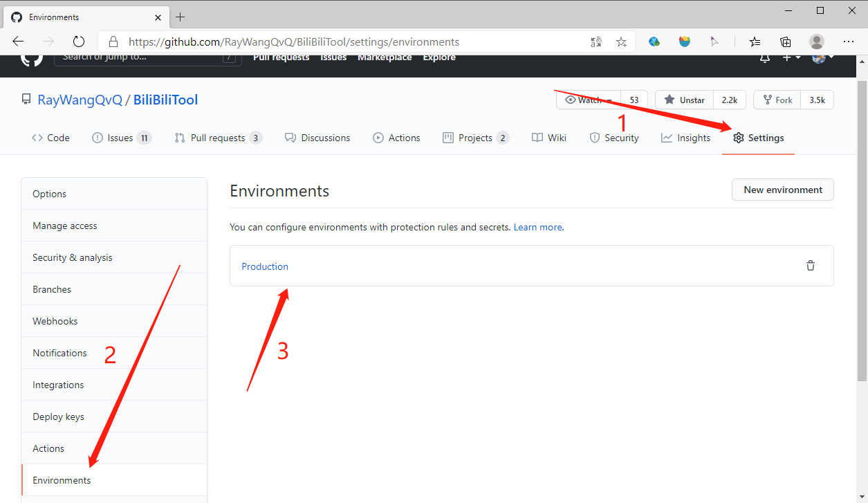Switch to the Actions repository tab
The height and width of the screenshot is (503, 868).
click(x=396, y=138)
